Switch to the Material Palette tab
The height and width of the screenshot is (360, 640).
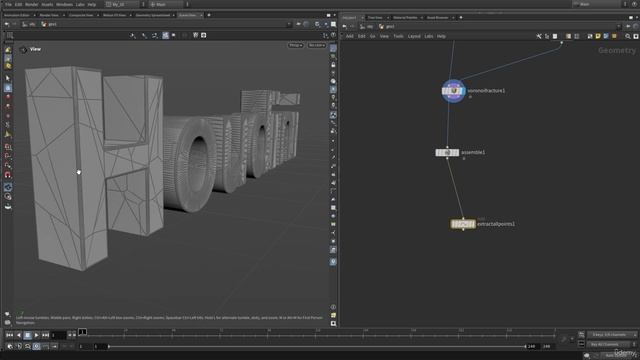(x=405, y=18)
